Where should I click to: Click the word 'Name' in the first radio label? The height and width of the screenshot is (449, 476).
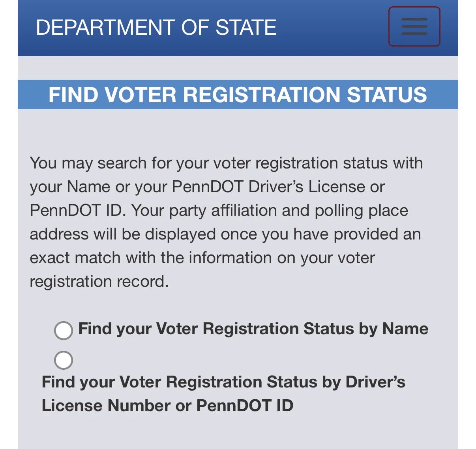coord(405,329)
